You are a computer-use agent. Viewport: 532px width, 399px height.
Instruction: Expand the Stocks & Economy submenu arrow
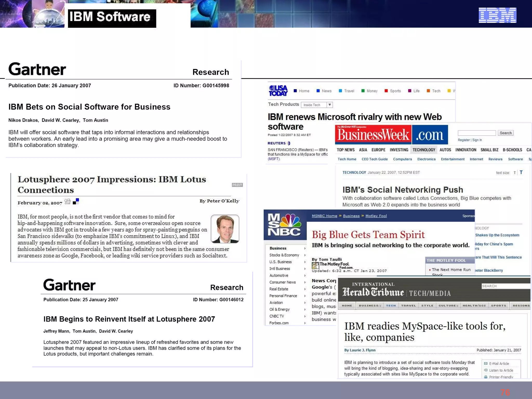(x=305, y=255)
